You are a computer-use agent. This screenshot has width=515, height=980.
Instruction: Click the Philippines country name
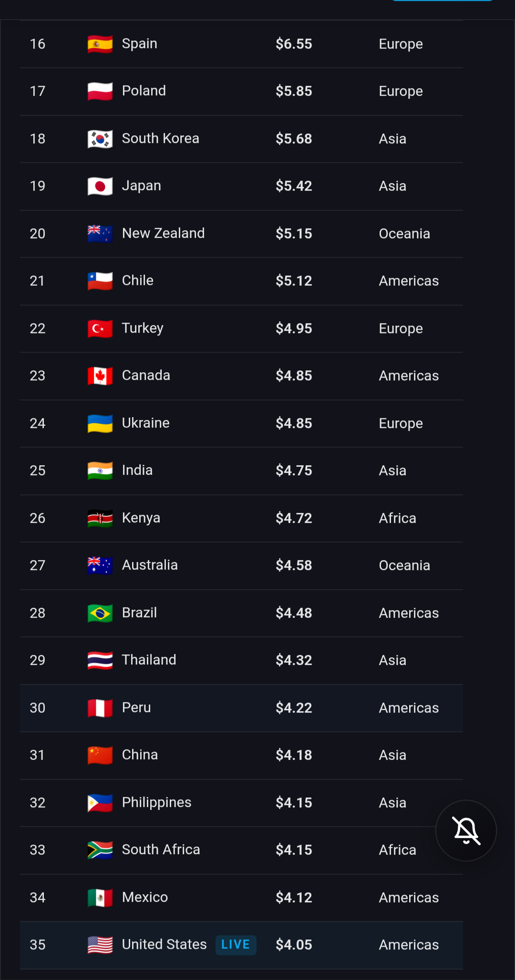point(156,802)
